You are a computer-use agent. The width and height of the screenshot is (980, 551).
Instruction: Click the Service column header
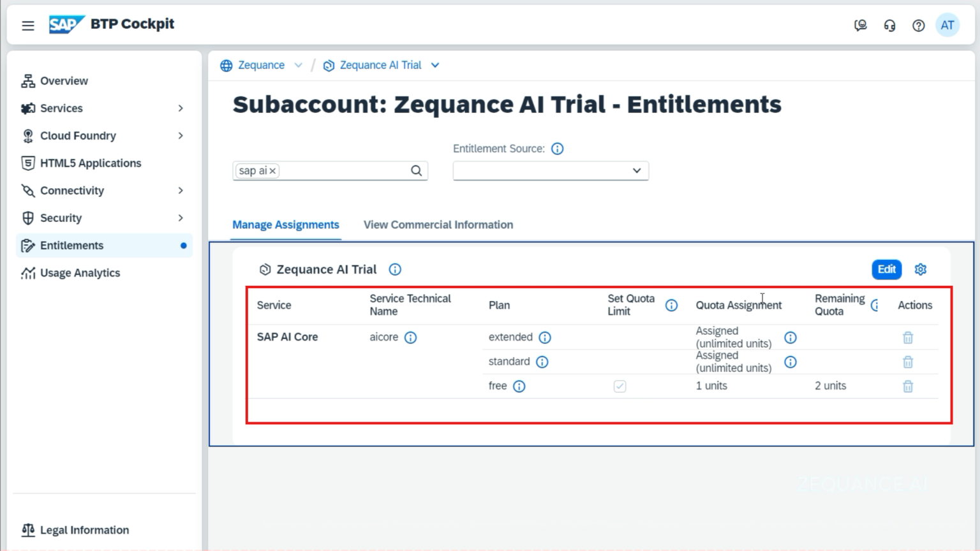274,305
